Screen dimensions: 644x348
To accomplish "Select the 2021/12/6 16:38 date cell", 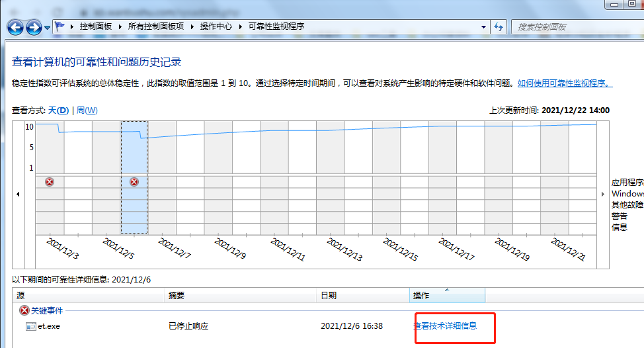I will pyautogui.click(x=352, y=326).
